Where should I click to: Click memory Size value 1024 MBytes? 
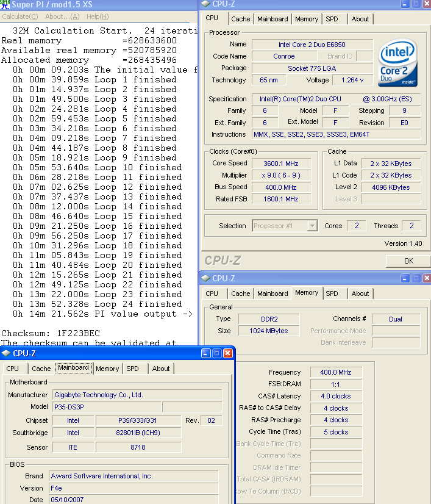tap(269, 331)
